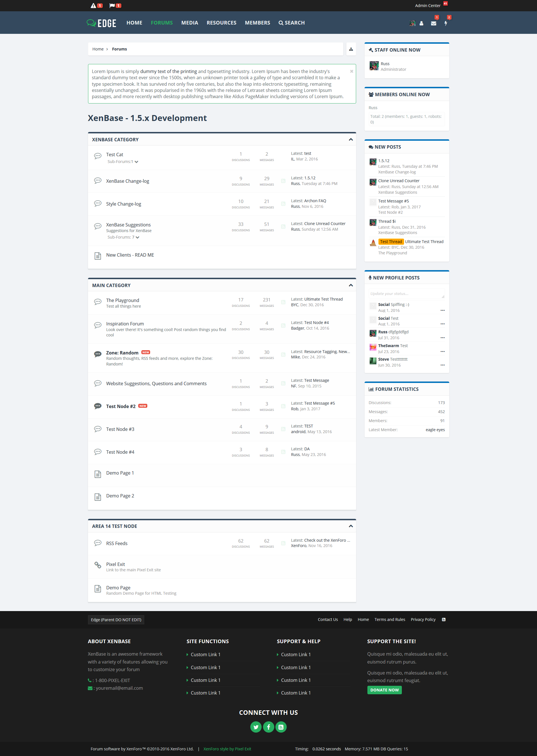The height and width of the screenshot is (756, 537).
Task: Open the XenBase Change-log forum
Action: pyautogui.click(x=128, y=181)
